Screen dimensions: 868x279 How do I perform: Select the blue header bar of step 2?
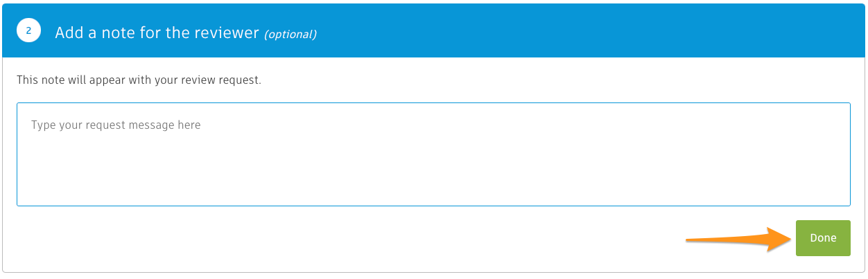(433, 31)
